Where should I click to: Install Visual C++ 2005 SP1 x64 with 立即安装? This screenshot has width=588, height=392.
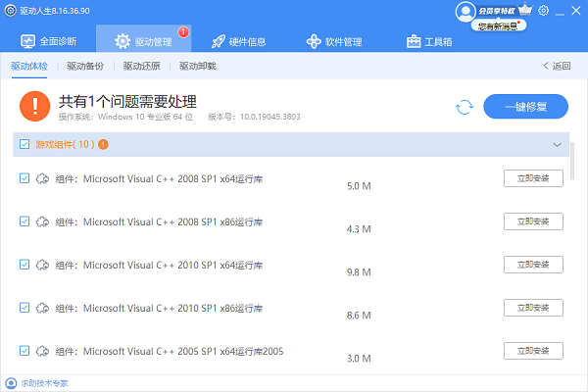point(533,351)
